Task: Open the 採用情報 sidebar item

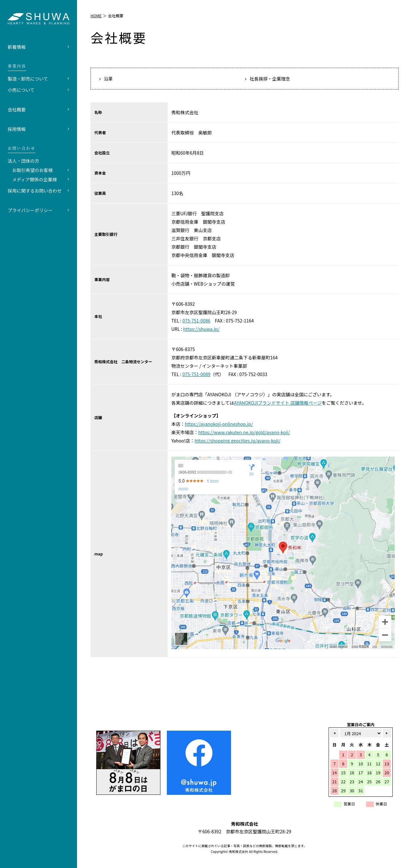Action: click(x=39, y=129)
